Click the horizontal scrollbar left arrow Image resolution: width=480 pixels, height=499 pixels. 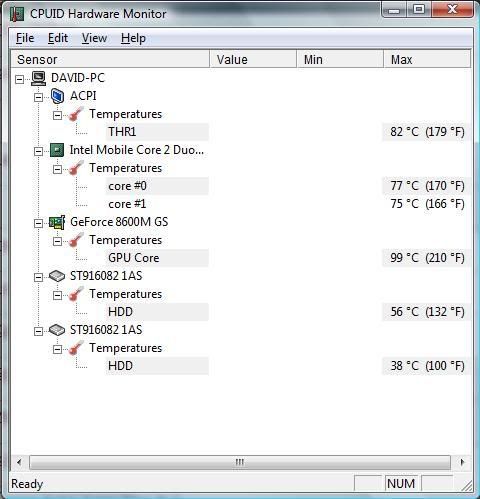pyautogui.click(x=19, y=462)
